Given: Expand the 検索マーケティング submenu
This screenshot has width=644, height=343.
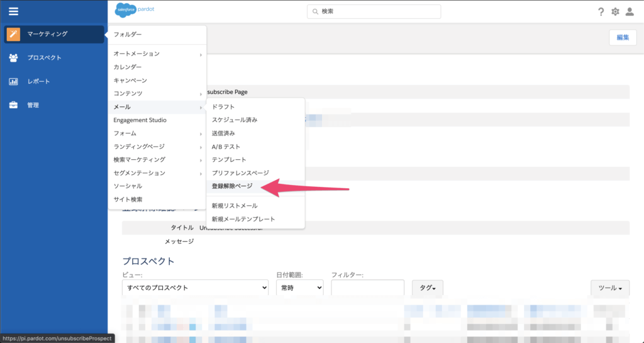Looking at the screenshot, I should point(157,160).
